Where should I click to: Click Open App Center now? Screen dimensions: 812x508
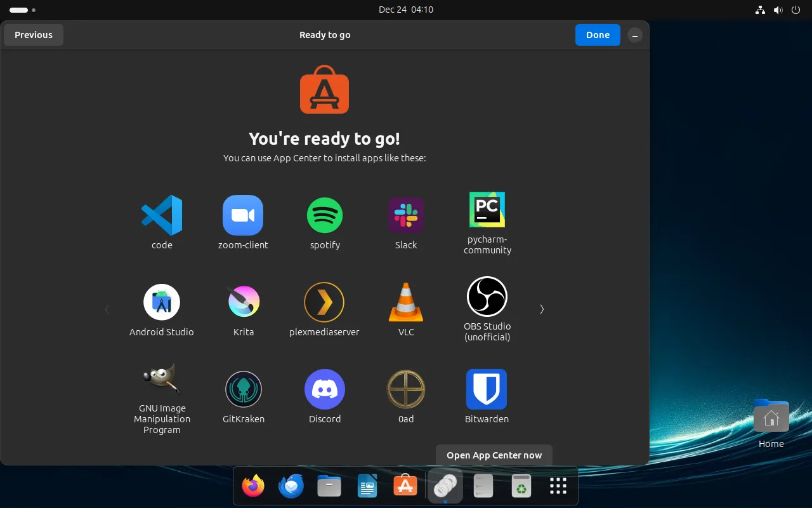tap(494, 455)
